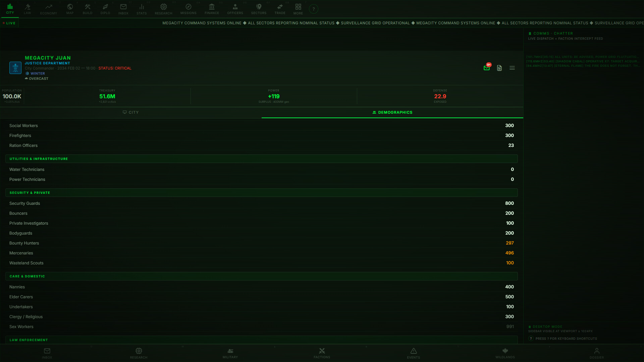The width and height of the screenshot is (644, 362).
Task: Select the Bounty Hunters row
Action: (x=262, y=243)
